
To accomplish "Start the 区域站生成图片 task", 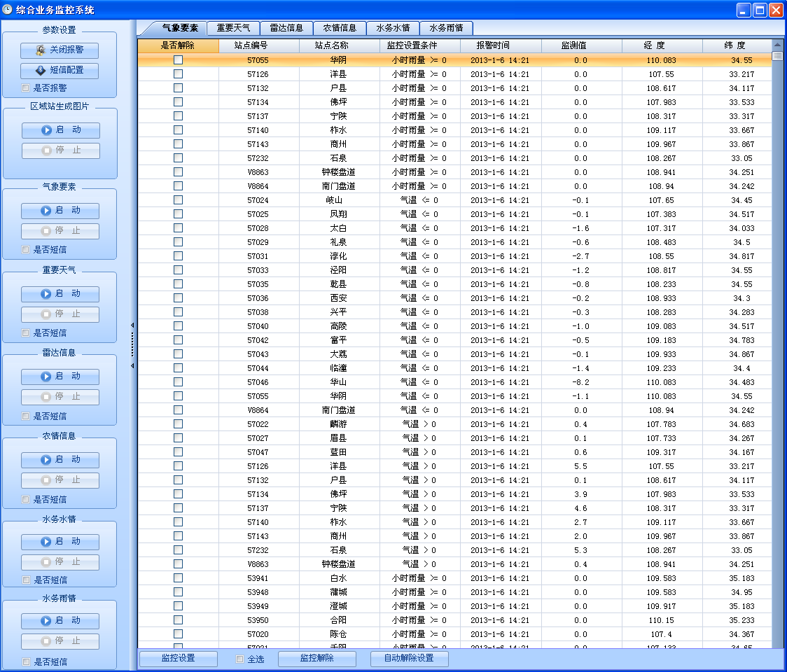I will 60,130.
